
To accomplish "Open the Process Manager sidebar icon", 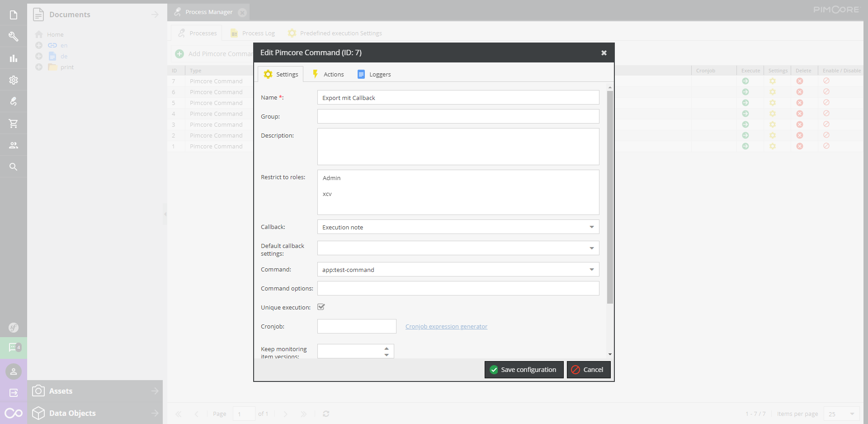I will coord(14,101).
